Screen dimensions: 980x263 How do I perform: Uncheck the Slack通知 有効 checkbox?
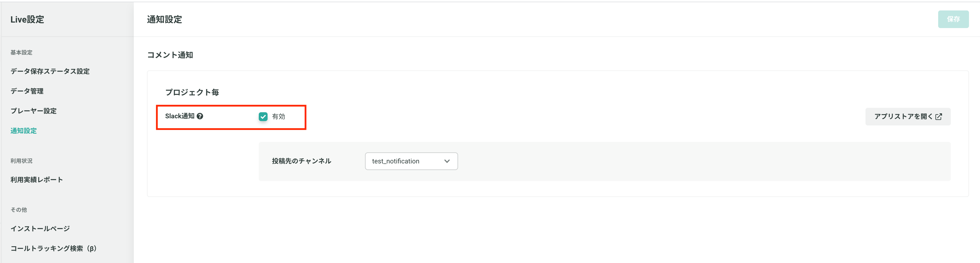coord(263,117)
